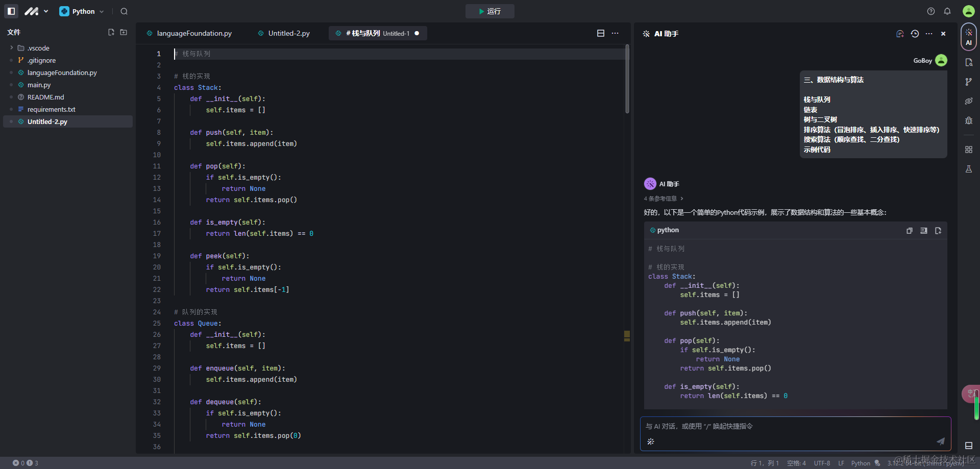Open AI chat history
This screenshot has height=469, width=980.
pos(915,34)
